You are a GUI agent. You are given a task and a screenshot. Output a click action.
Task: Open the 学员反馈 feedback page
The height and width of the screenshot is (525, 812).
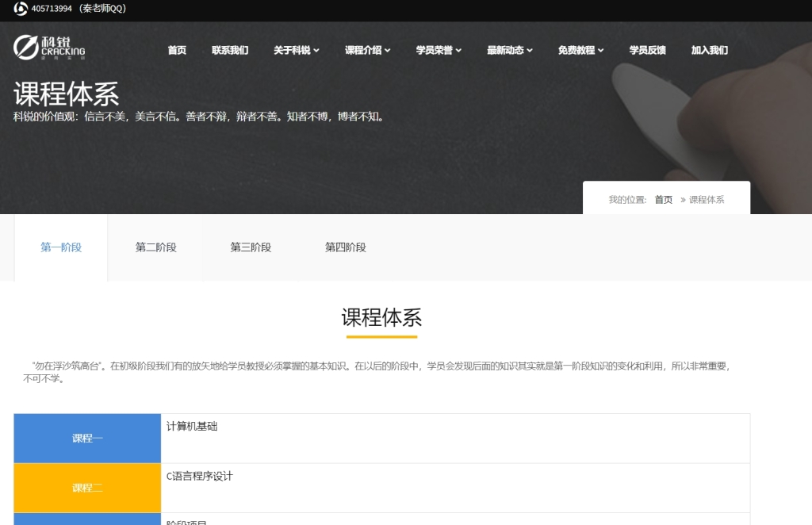coord(647,50)
